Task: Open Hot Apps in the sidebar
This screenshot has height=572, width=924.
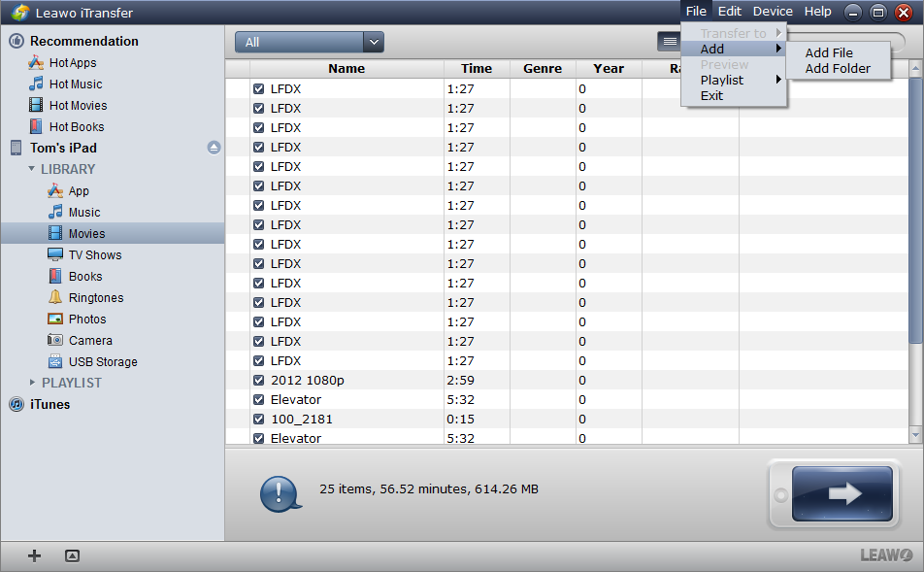Action: [73, 62]
